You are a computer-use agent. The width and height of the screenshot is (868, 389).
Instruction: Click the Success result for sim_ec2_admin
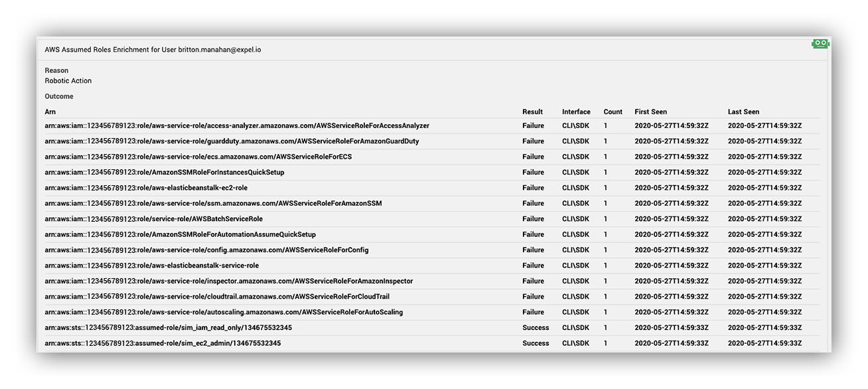coord(536,343)
